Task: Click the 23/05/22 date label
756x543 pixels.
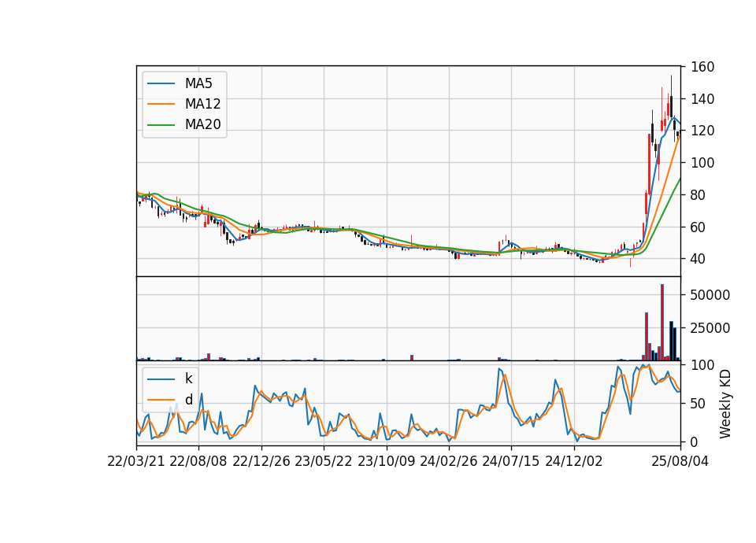Action: (324, 461)
